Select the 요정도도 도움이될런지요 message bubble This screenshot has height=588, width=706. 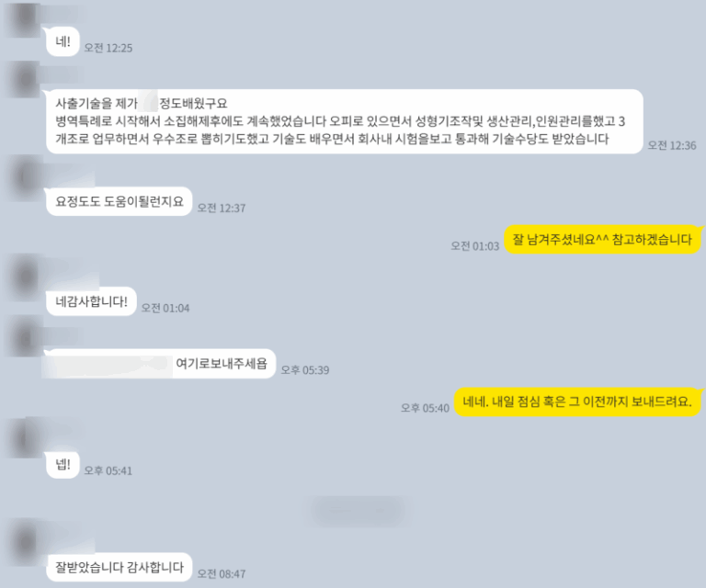pos(119,201)
